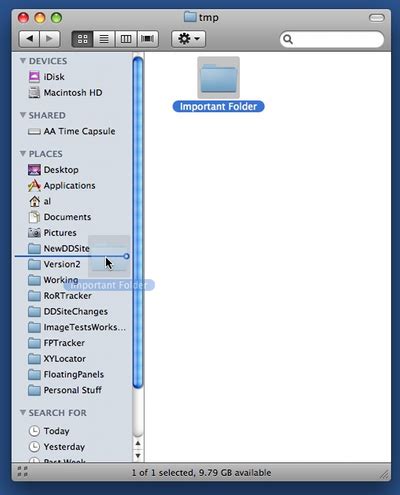
Task: Click the window resize grip
Action: (x=385, y=474)
